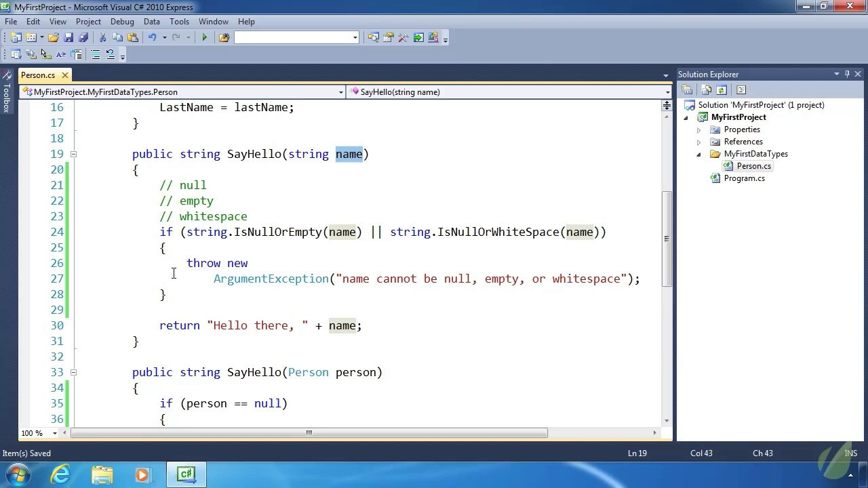
Task: Close the Person.cs tab
Action: [64, 75]
